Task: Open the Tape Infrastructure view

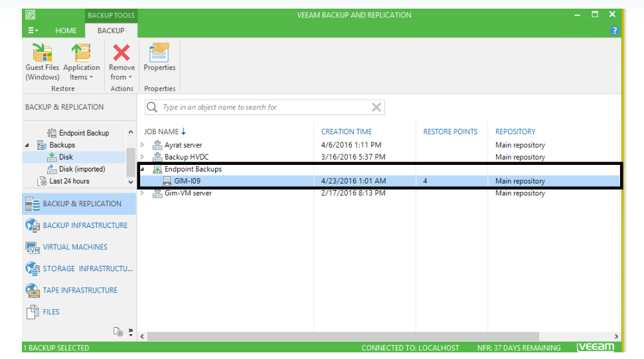Action: [80, 291]
